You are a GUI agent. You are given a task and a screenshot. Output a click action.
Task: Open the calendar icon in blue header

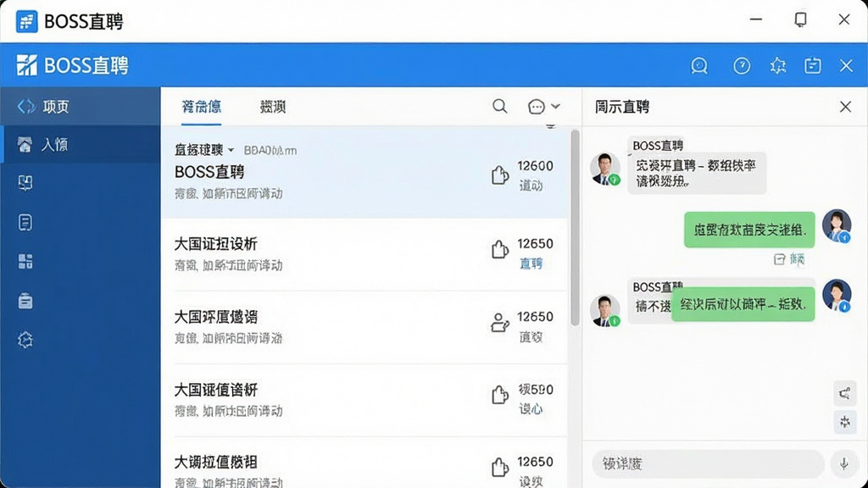(x=813, y=66)
